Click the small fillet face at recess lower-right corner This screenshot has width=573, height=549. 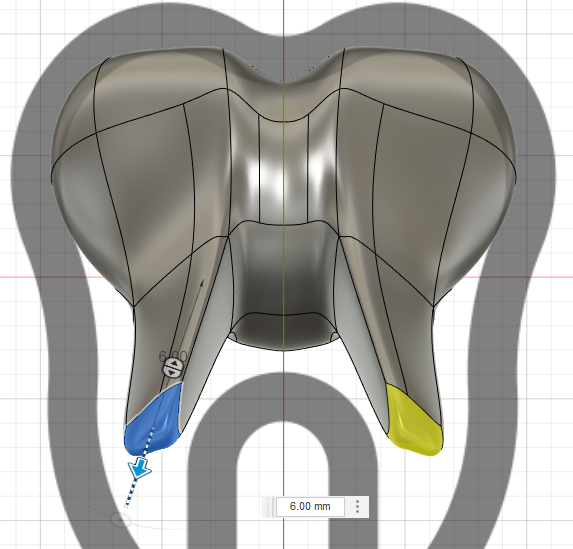(335, 336)
